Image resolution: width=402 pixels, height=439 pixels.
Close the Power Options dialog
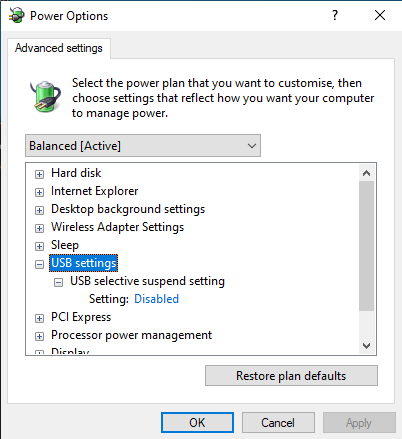380,15
